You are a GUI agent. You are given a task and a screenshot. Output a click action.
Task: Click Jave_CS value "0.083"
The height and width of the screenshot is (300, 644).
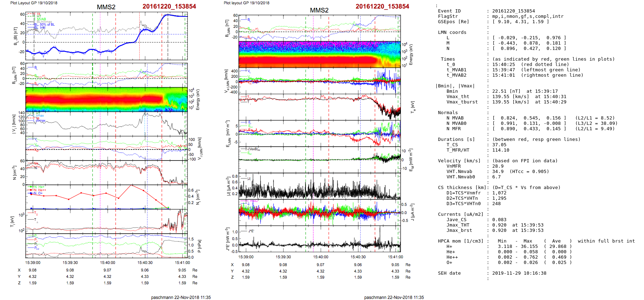[499, 220]
